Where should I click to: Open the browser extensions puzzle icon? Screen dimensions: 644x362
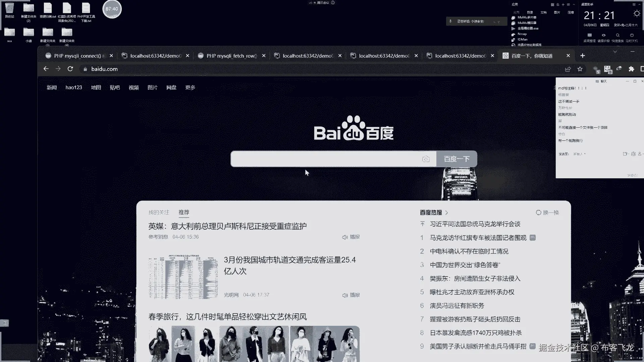click(x=631, y=69)
